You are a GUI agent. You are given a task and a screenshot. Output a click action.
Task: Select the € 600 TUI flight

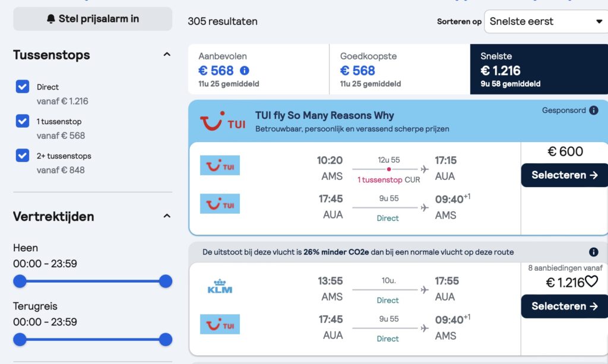(564, 175)
